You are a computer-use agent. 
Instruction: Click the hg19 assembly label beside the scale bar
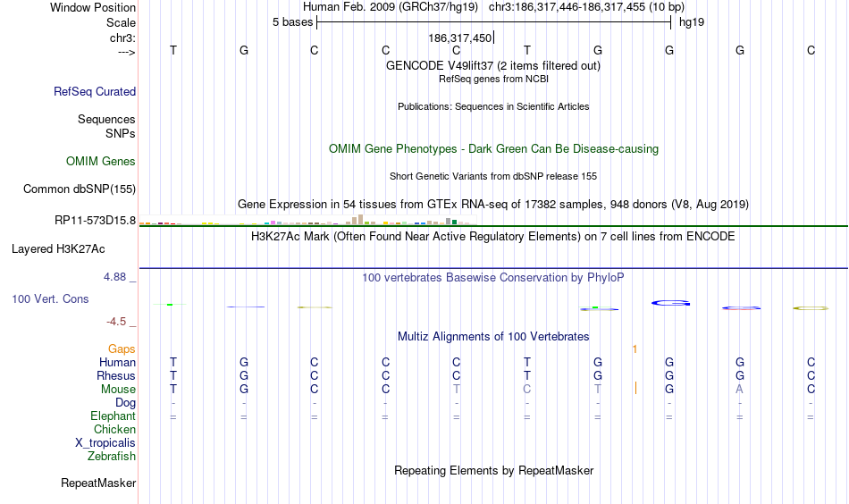692,22
